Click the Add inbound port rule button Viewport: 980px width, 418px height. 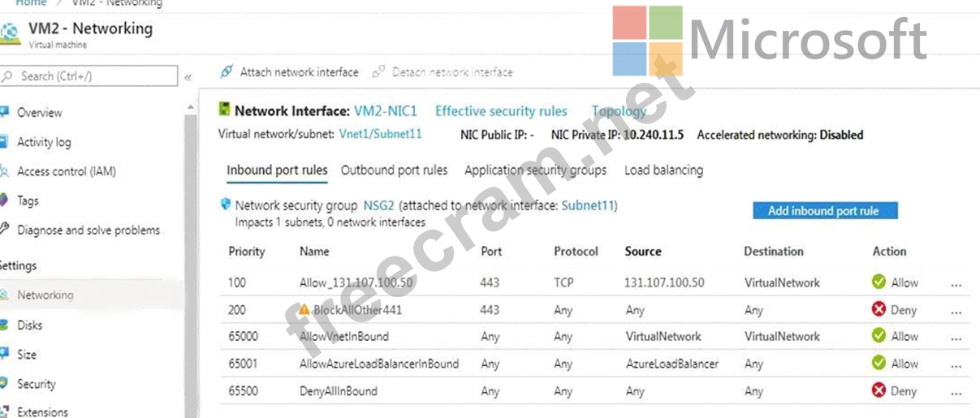pos(823,211)
